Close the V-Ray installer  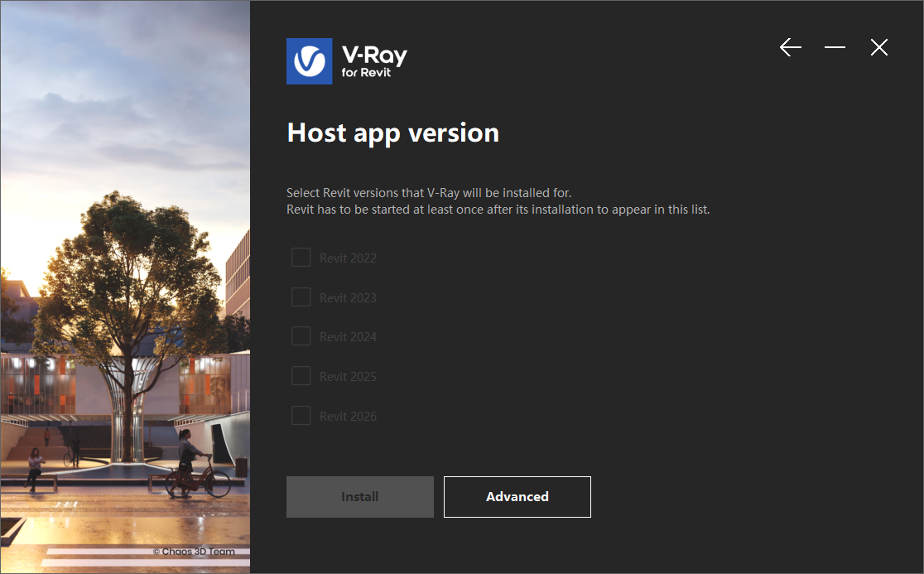[878, 47]
